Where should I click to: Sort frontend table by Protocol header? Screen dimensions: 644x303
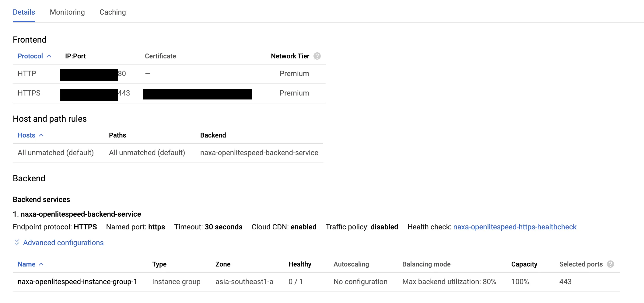coord(30,56)
